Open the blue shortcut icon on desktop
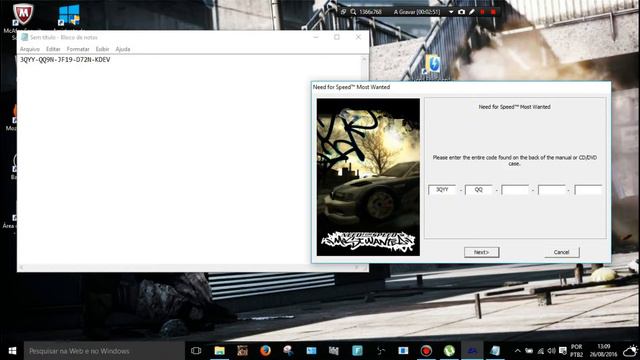 432,64
